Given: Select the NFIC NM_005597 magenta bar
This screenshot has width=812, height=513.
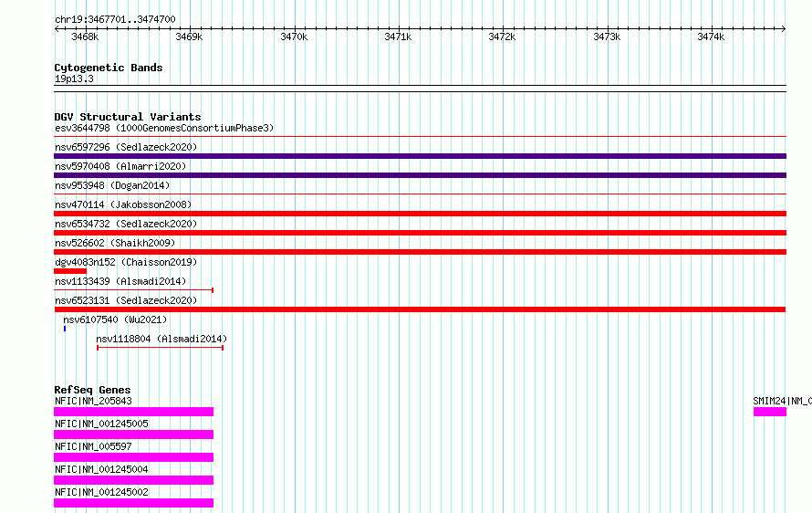Looking at the screenshot, I should pos(133,457).
